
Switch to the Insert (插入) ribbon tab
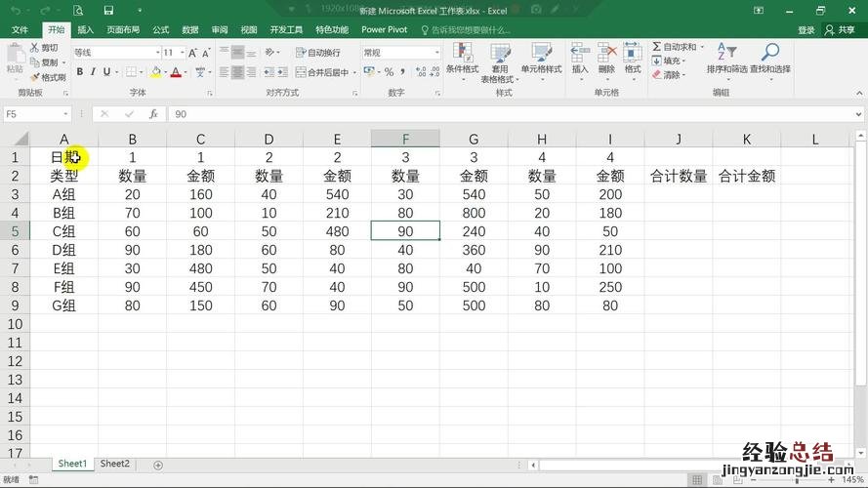[x=86, y=30]
